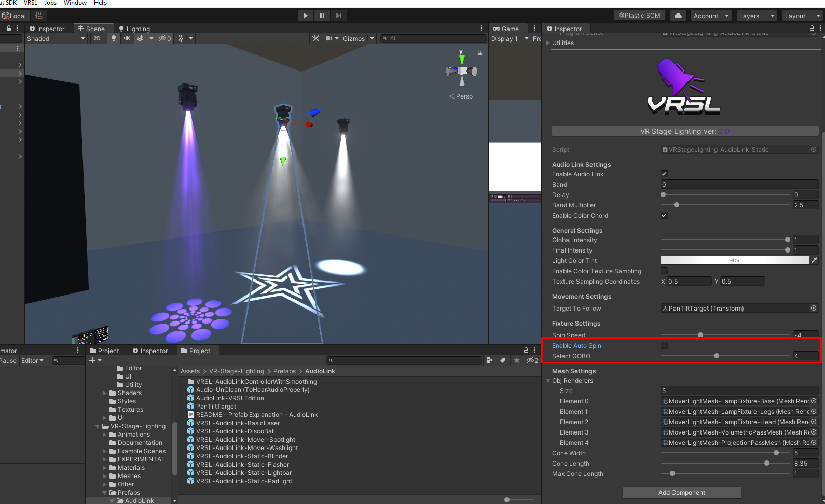Toggle scene audio speaker icon

[x=127, y=38]
